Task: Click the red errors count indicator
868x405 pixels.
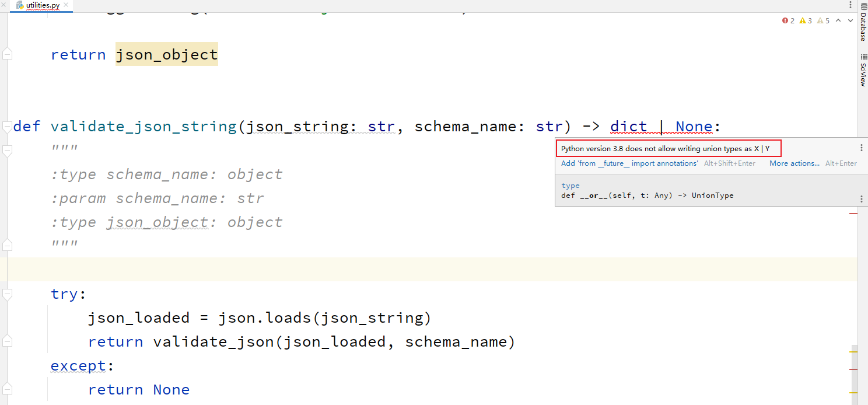Action: coord(788,20)
